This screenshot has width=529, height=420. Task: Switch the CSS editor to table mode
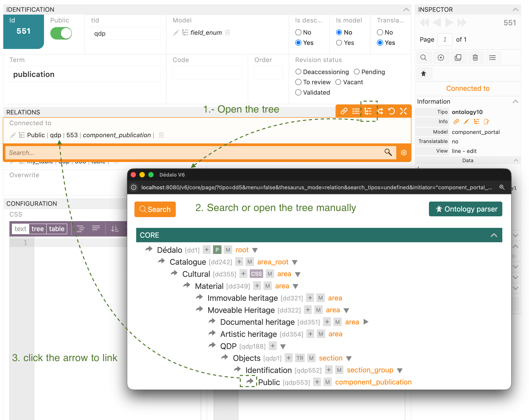57,229
